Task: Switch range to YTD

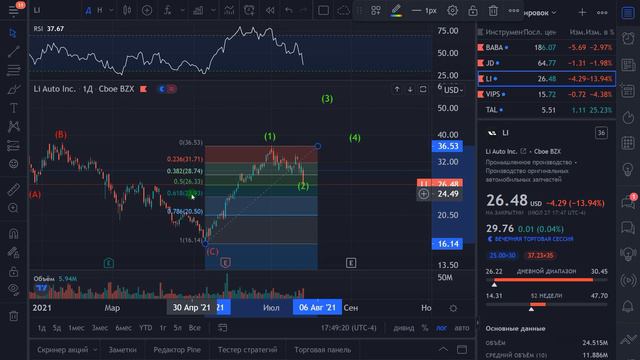Action: point(145,328)
